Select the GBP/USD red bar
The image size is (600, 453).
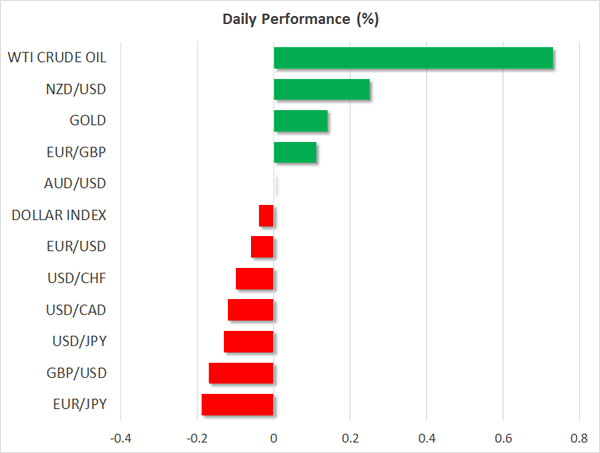241,373
